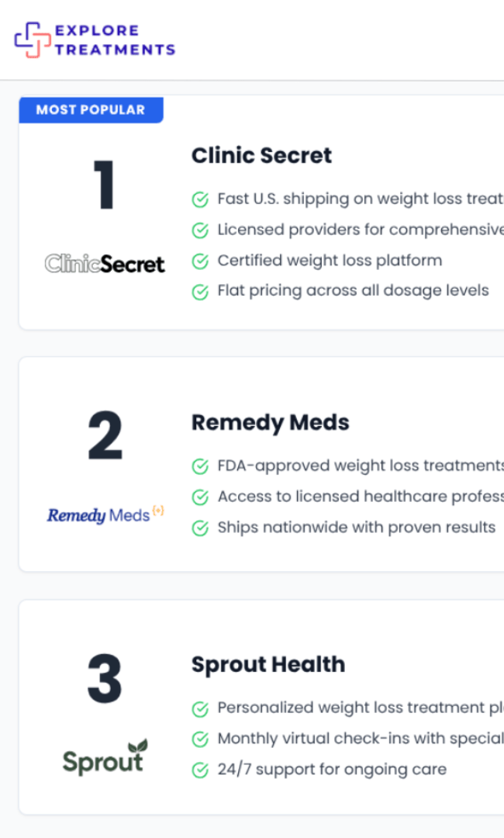Click the large rank number 3
Viewport: 504px width, 838px height.
coord(105,680)
